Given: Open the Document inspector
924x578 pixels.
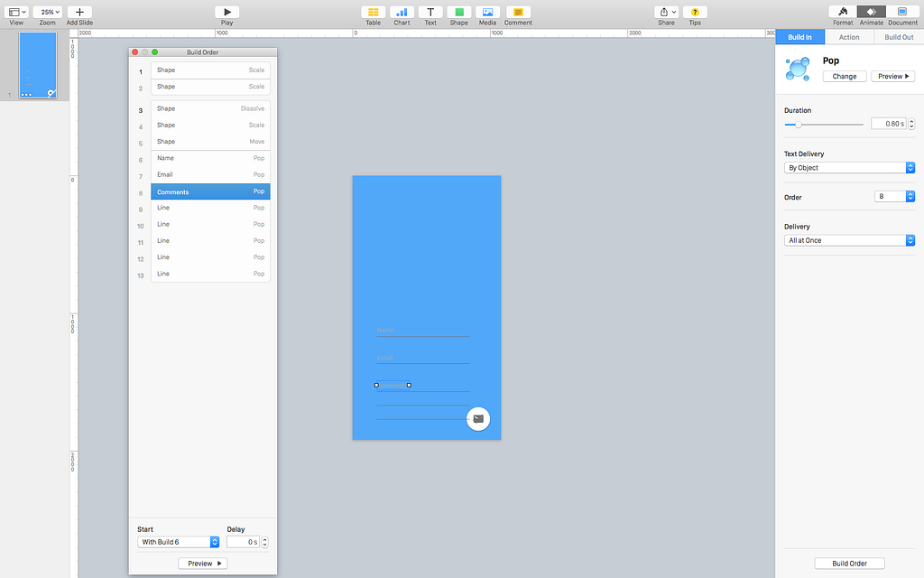Looking at the screenshot, I should click(x=902, y=12).
